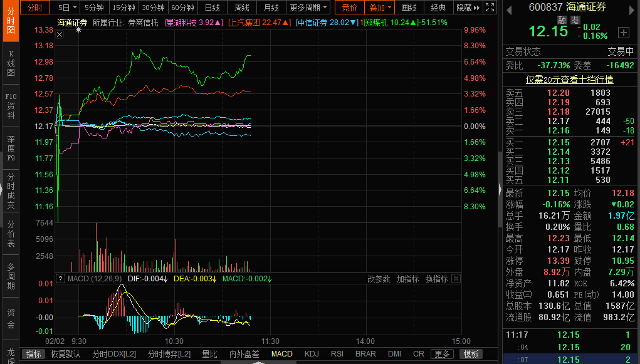Open 更多周期 more periods dropdown
The width and height of the screenshot is (640, 364).
308,8
